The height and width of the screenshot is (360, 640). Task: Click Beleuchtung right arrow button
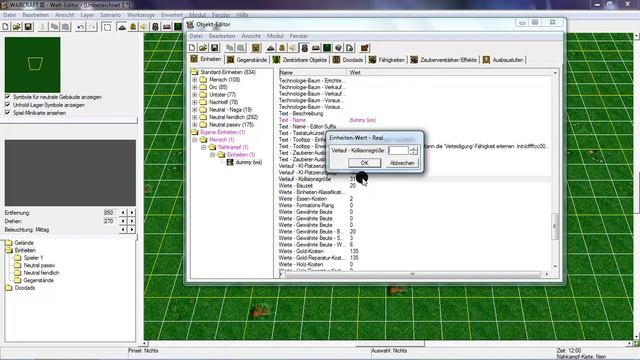[132, 229]
